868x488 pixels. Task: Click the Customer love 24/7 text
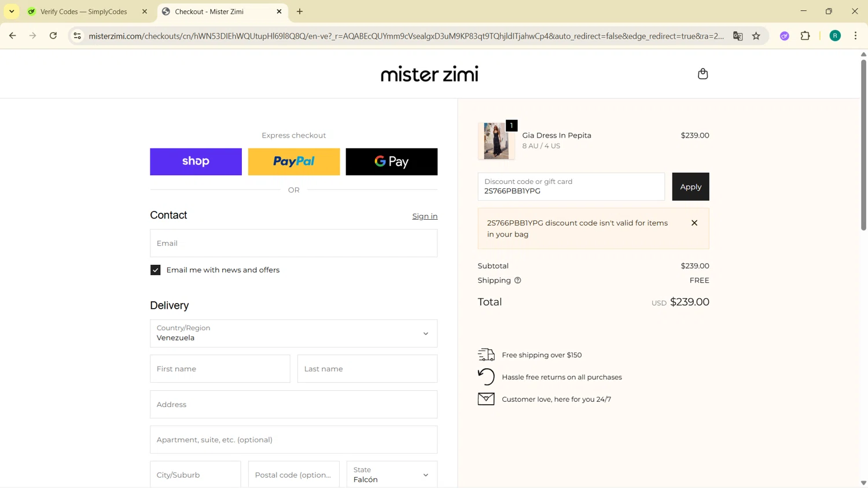point(557,400)
